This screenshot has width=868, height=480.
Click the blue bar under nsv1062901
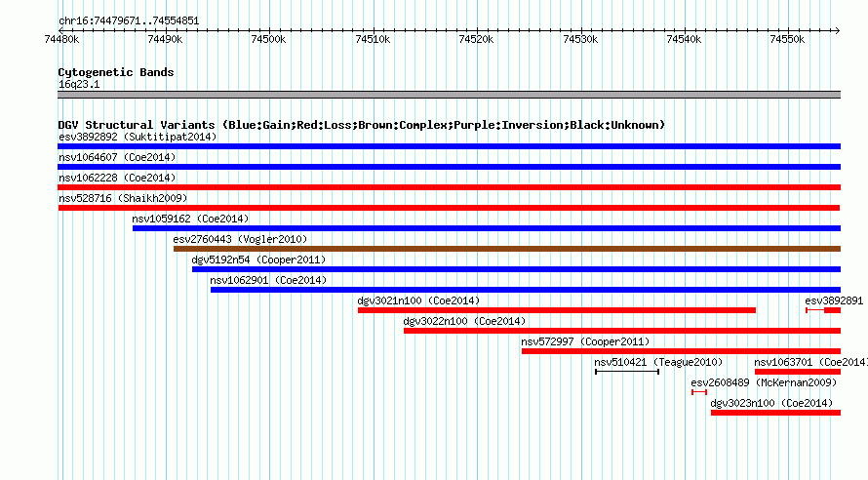526,290
